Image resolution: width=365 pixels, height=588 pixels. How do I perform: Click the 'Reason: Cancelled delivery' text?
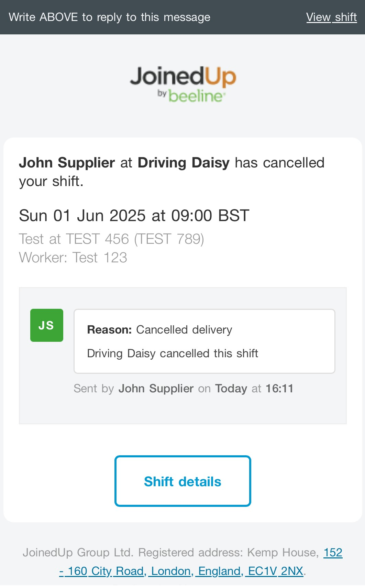[159, 330]
